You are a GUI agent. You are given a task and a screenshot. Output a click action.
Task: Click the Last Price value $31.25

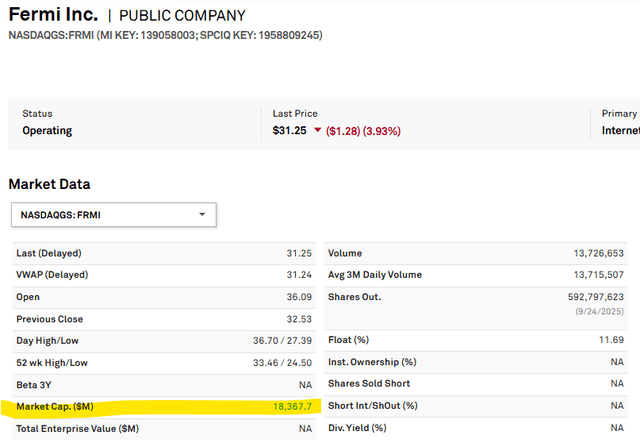tap(291, 131)
